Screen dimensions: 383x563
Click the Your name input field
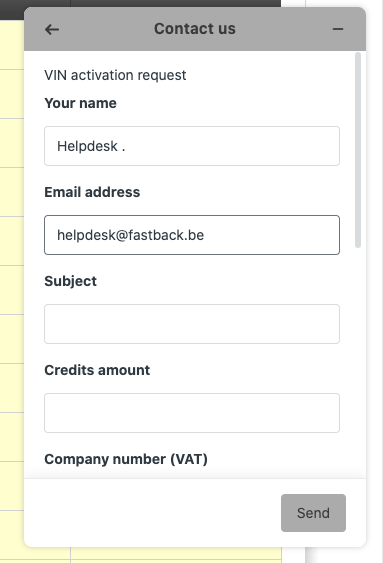[192, 146]
